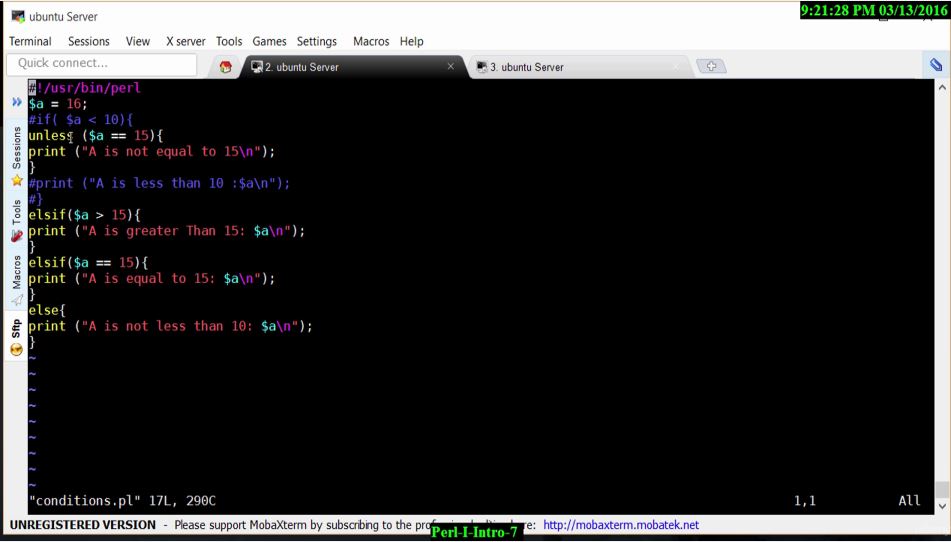
Task: Click the UNREGISTERED VERSION label
Action: tap(82, 525)
